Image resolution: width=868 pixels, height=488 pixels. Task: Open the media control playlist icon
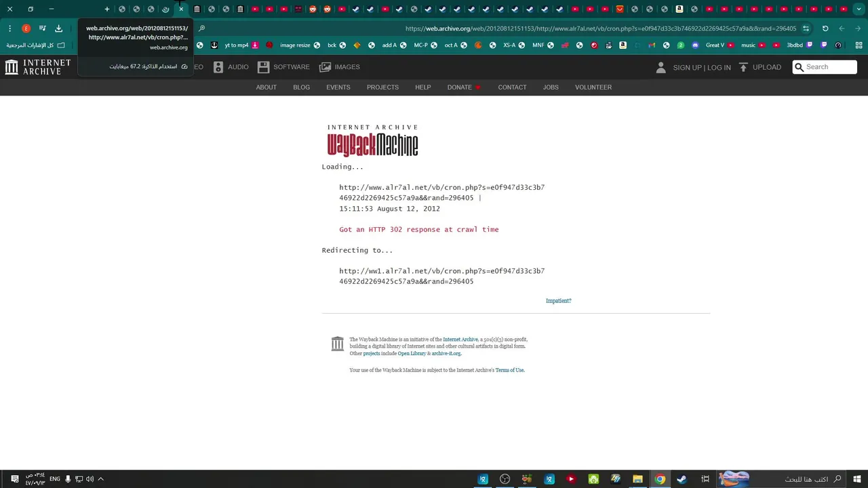point(42,28)
